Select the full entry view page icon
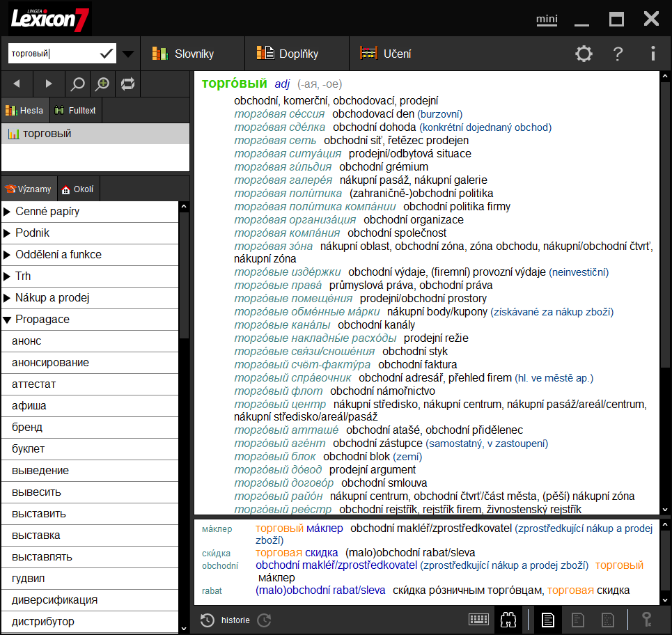 coord(548,620)
